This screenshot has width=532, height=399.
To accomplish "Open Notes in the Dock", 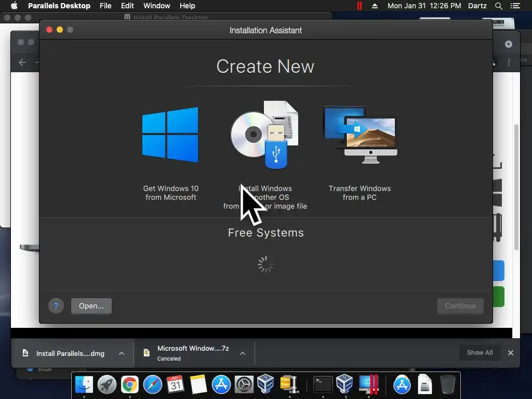I will [x=198, y=385].
